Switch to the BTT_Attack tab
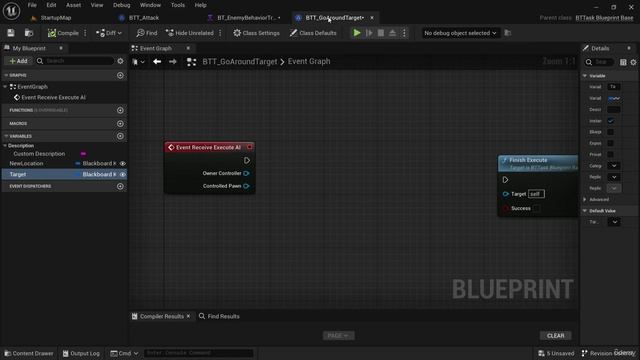The height and width of the screenshot is (360, 640). click(144, 18)
